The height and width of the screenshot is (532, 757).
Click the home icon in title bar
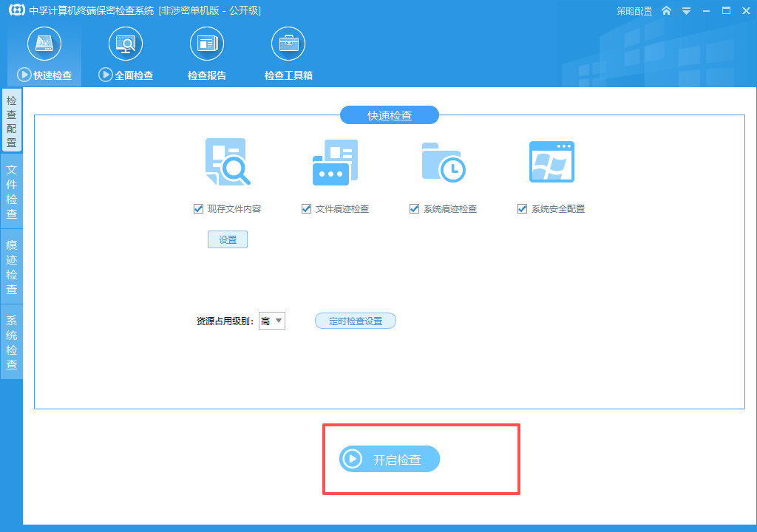coord(666,10)
